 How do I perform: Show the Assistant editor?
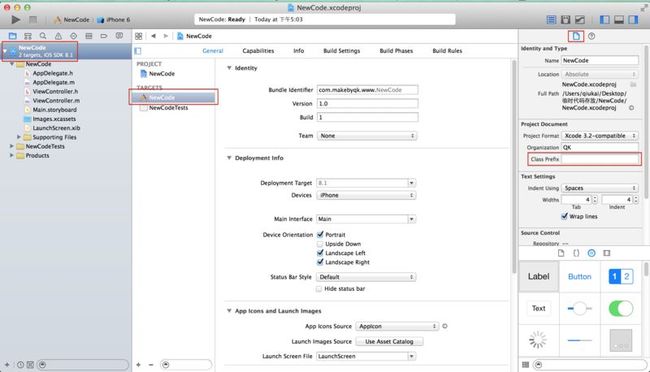(x=565, y=19)
